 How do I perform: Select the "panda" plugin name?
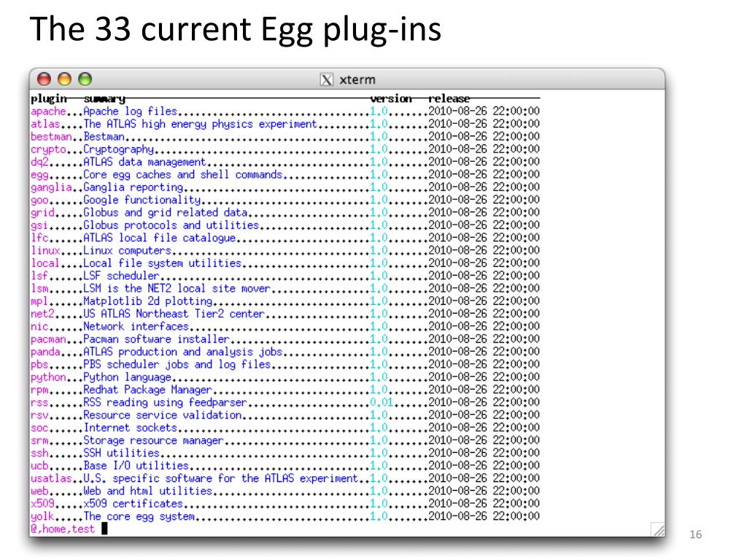[45, 351]
